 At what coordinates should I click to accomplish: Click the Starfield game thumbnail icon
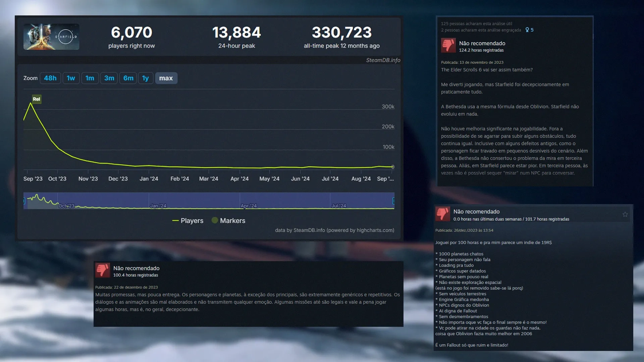[52, 36]
